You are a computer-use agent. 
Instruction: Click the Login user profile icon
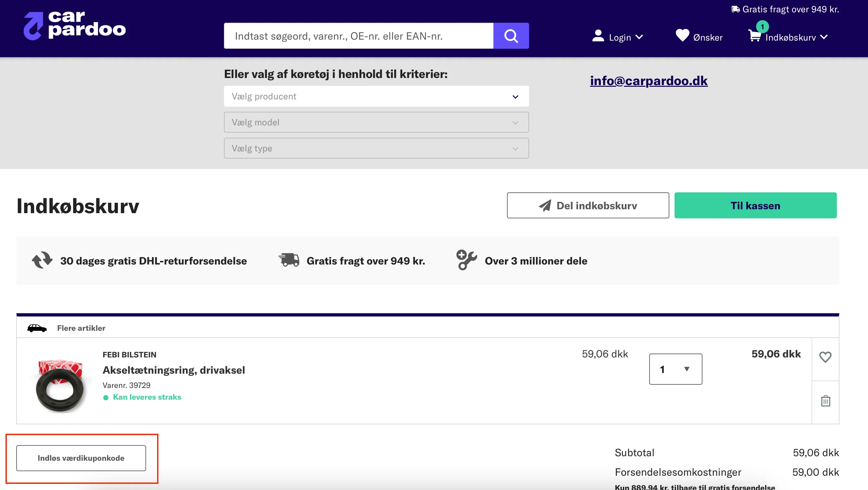598,36
